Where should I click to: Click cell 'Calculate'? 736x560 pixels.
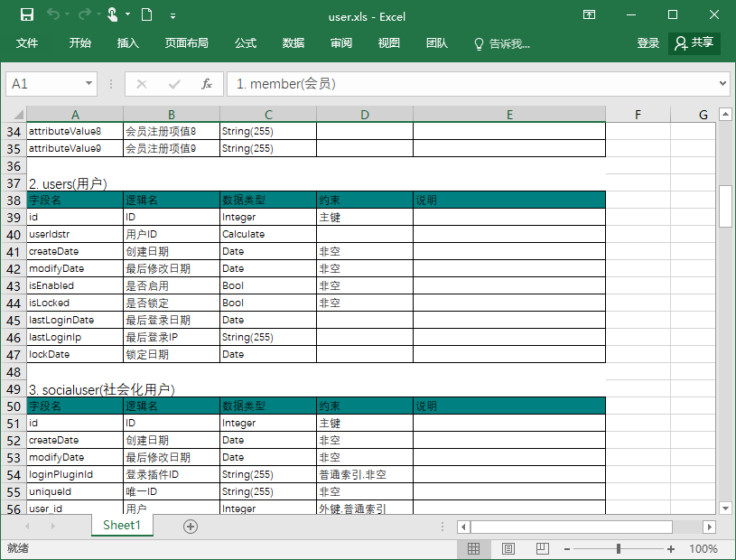pyautogui.click(x=268, y=234)
